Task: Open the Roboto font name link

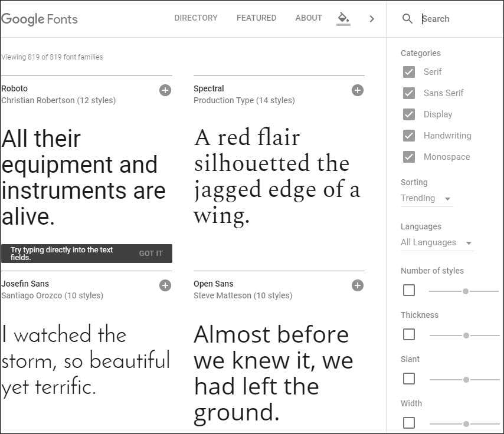Action: pyautogui.click(x=15, y=88)
